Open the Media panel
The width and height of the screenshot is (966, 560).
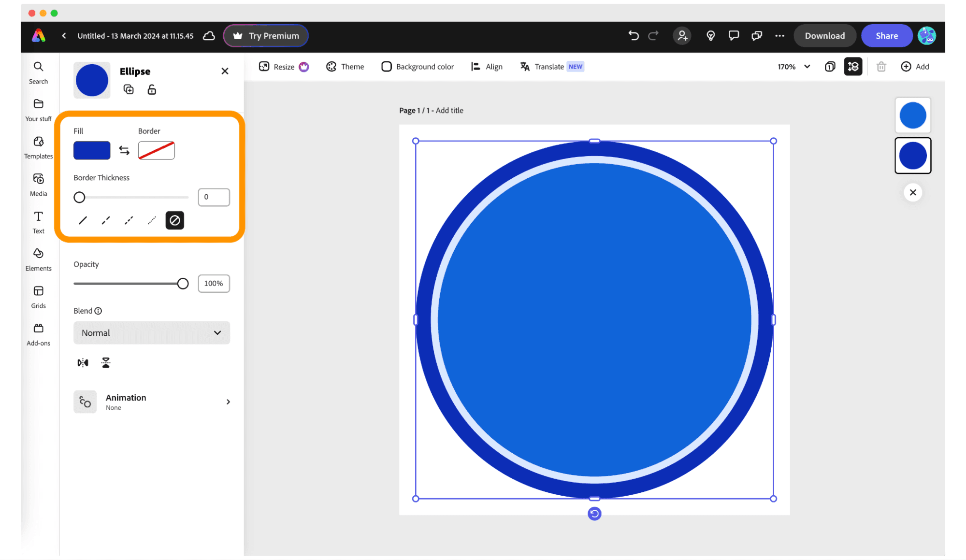[x=38, y=185]
